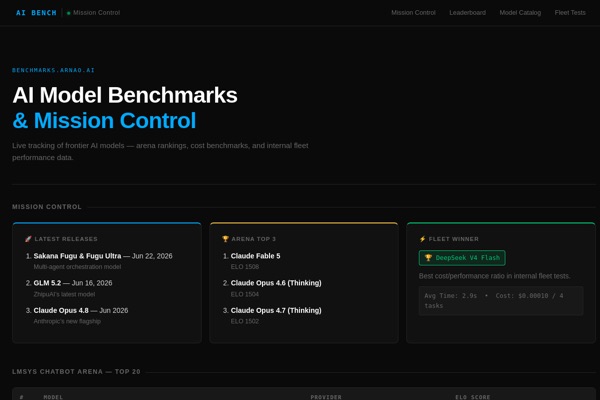600x400 pixels.
Task: Click the MODEL column header
Action: click(53, 397)
